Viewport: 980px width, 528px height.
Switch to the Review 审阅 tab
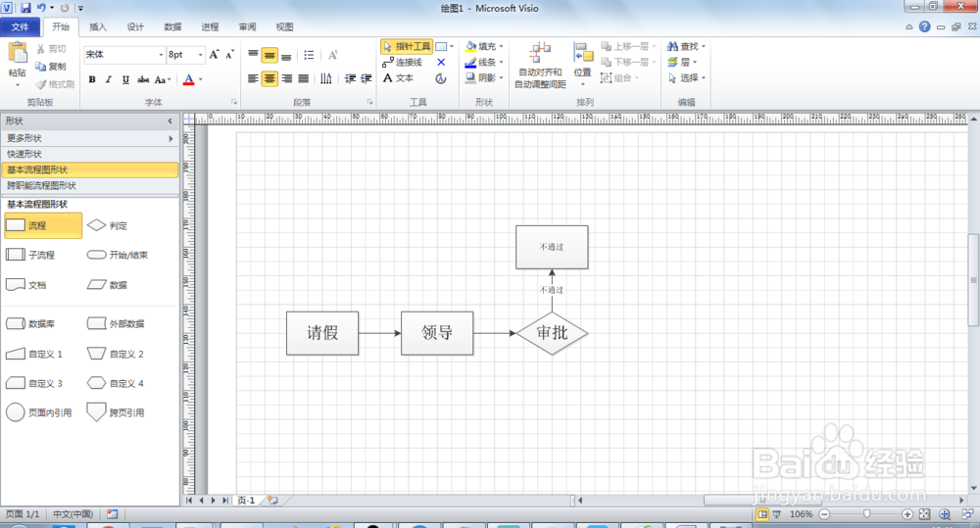(248, 26)
